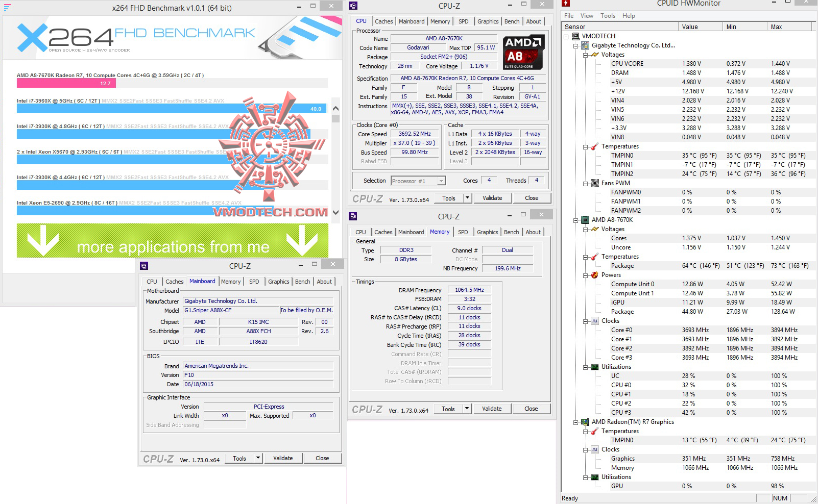Collapse the AMD Radeon R7 Graphics node
The image size is (818, 504).
tap(576, 422)
